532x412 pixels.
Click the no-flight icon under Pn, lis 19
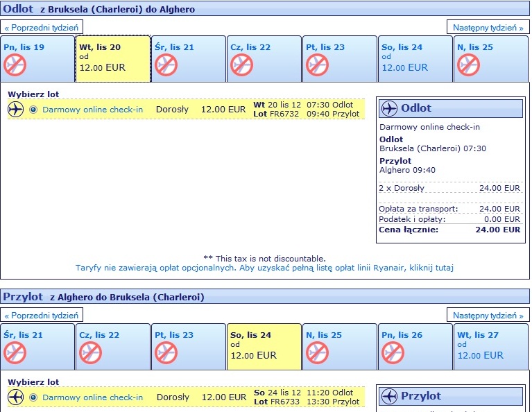(15, 65)
